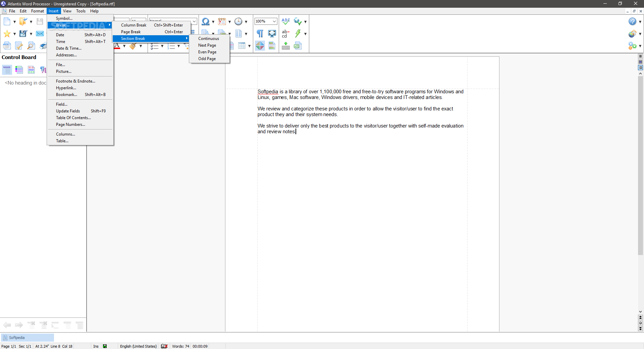Open the web checker globe icon
644x349 pixels.
[x=298, y=21]
